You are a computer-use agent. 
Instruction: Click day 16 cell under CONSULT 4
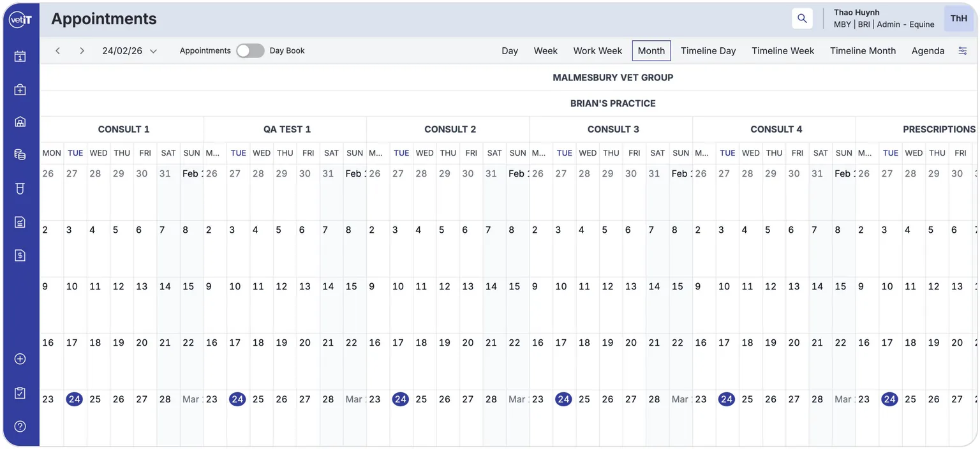click(704, 361)
